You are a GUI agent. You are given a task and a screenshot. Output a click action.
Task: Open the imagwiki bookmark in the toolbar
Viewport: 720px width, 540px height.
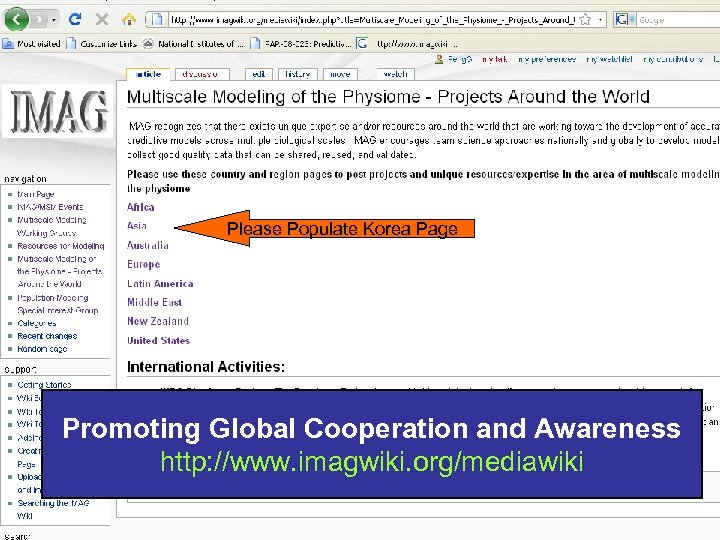(x=407, y=44)
